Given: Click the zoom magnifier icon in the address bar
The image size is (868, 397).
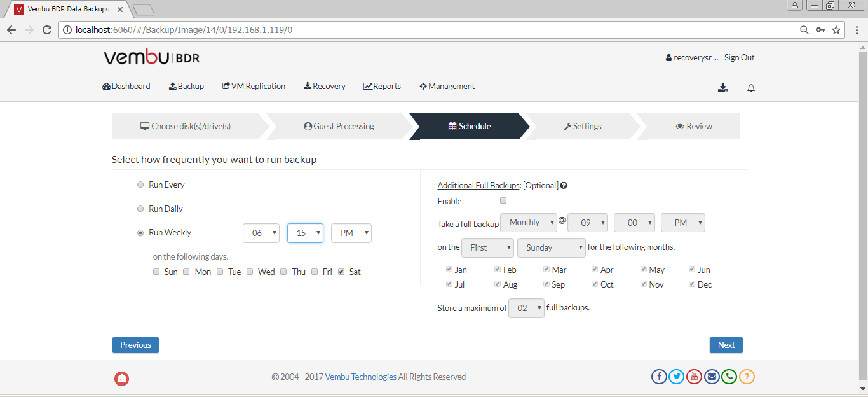Looking at the screenshot, I should pos(804,30).
